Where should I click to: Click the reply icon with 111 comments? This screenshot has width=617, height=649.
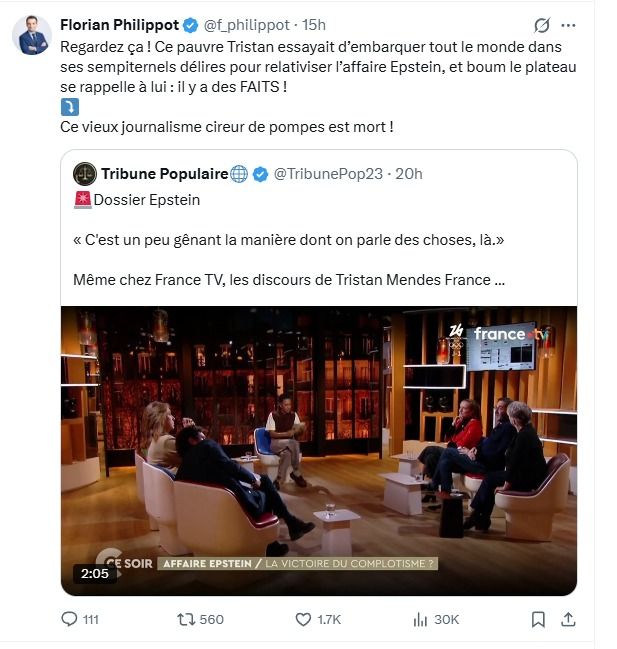click(x=70, y=620)
